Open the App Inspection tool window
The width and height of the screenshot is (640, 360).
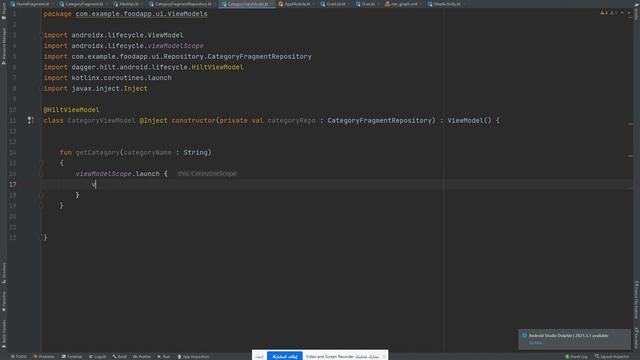pos(193,357)
